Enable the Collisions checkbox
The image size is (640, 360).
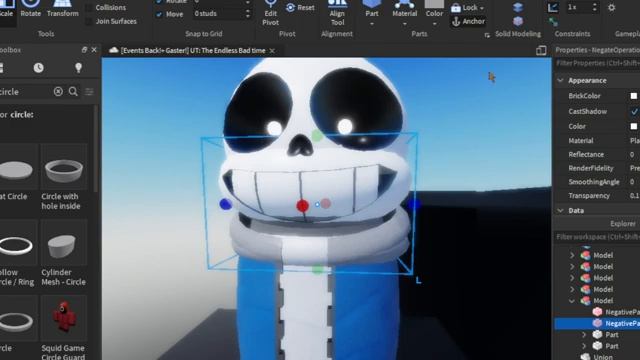(x=89, y=8)
